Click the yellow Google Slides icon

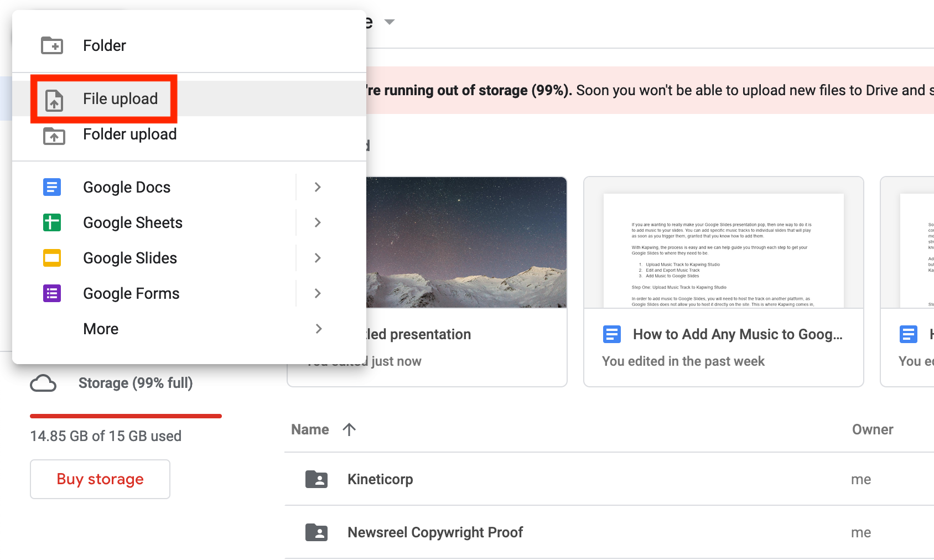(52, 258)
